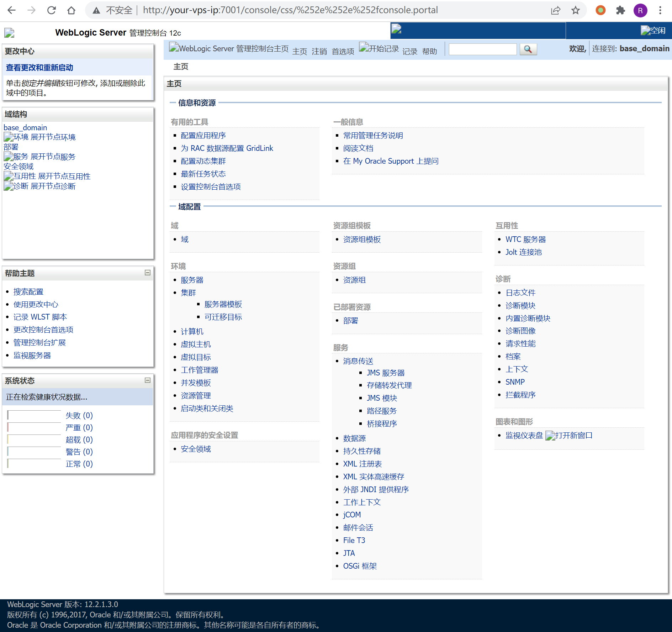Image resolution: width=672 pixels, height=632 pixels.
Task: Click the 配置应用程序 link
Action: coord(203,135)
